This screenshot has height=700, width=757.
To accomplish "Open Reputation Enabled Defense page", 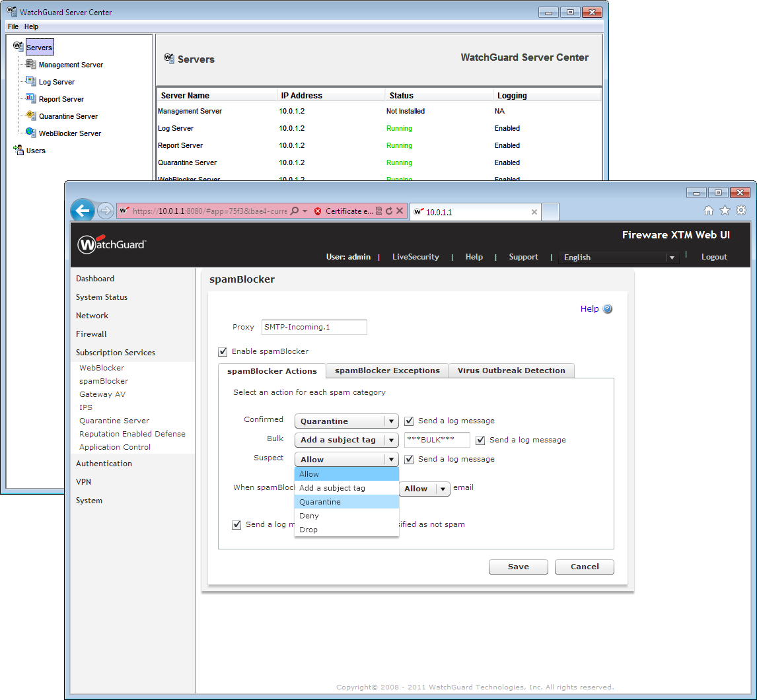I will [x=132, y=434].
